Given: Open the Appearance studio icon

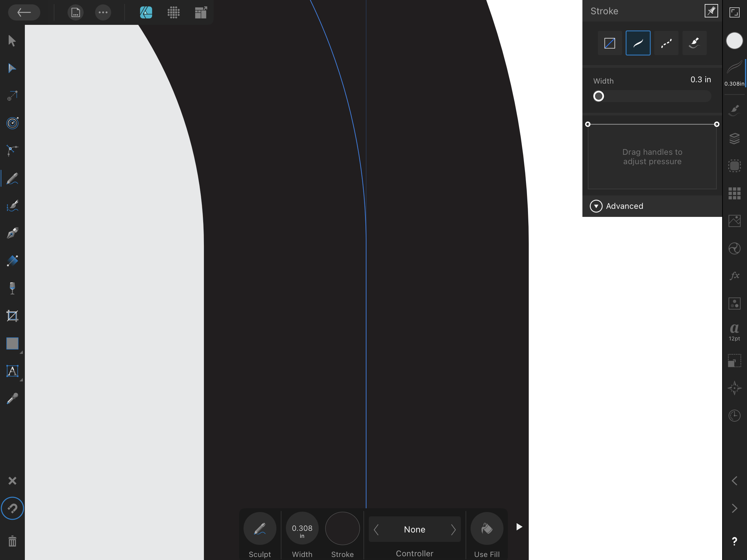Looking at the screenshot, I should (x=735, y=166).
